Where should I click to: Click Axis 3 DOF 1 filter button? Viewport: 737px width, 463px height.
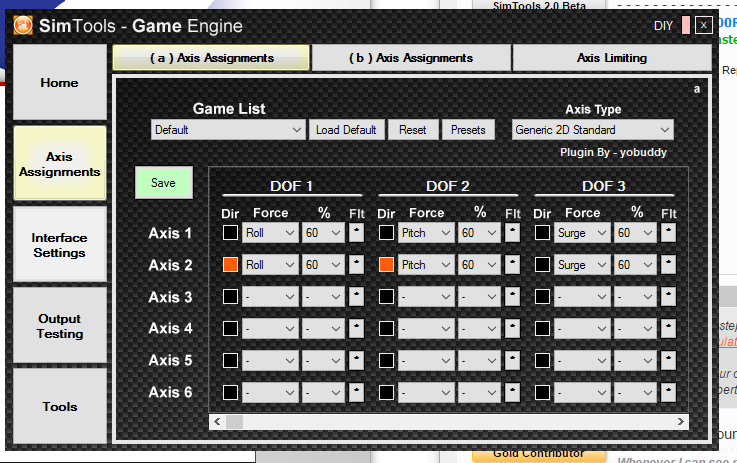356,297
